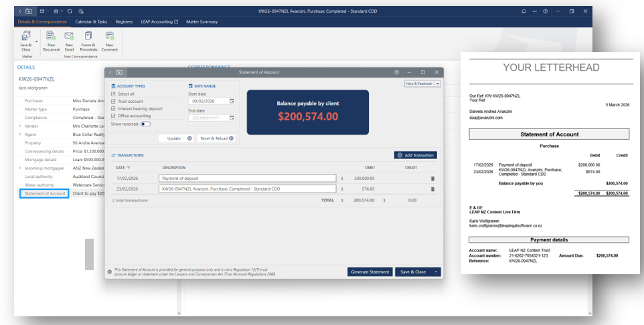This screenshot has width=644, height=325.
Task: Open the Help & Feedback dropdown
Action: click(x=438, y=84)
